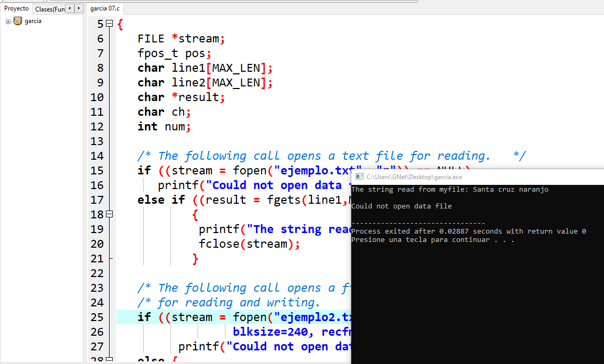Click line number 6 in the gutter
The height and width of the screenshot is (364, 604).
pos(100,38)
